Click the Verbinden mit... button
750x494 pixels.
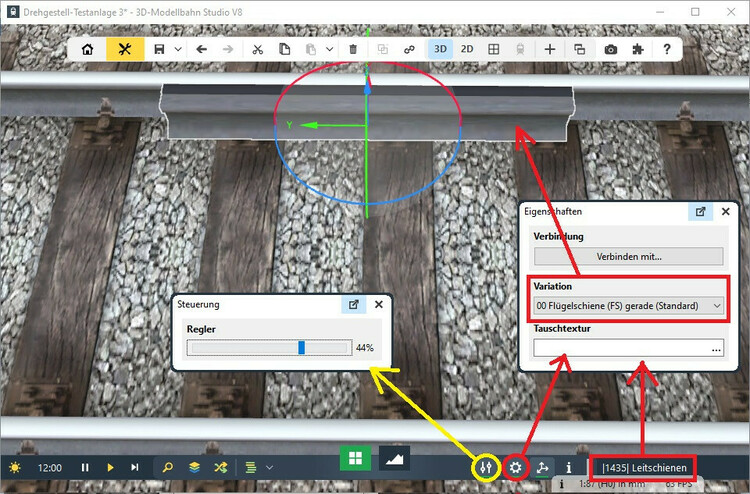(x=629, y=256)
